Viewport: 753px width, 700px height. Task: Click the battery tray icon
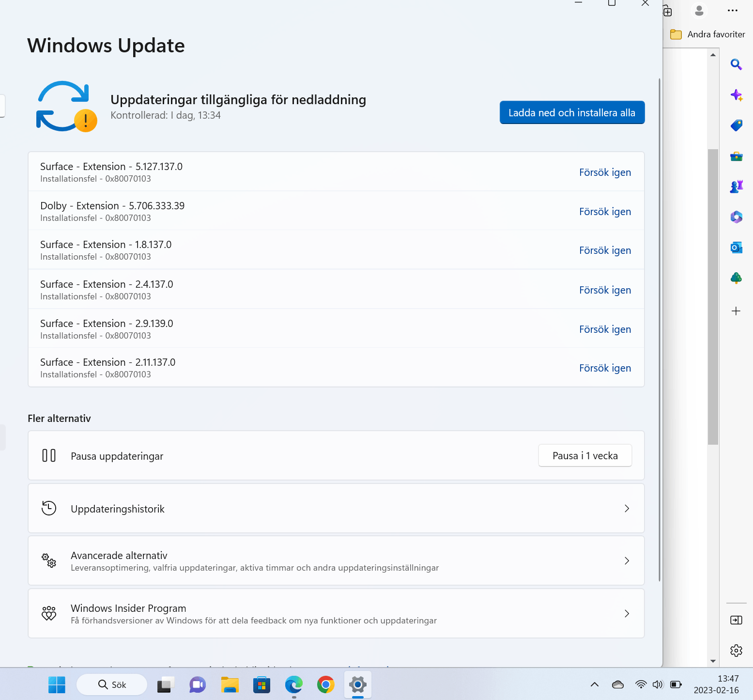(676, 684)
